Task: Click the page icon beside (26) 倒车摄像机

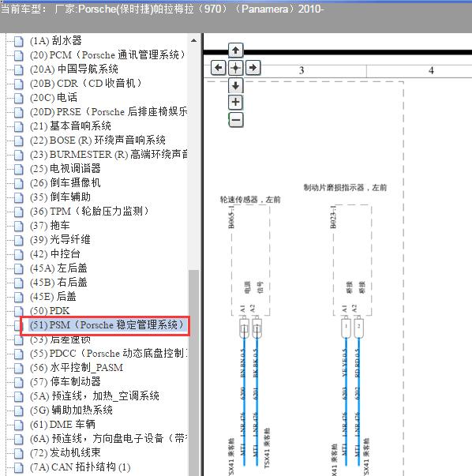Action: coord(18,183)
